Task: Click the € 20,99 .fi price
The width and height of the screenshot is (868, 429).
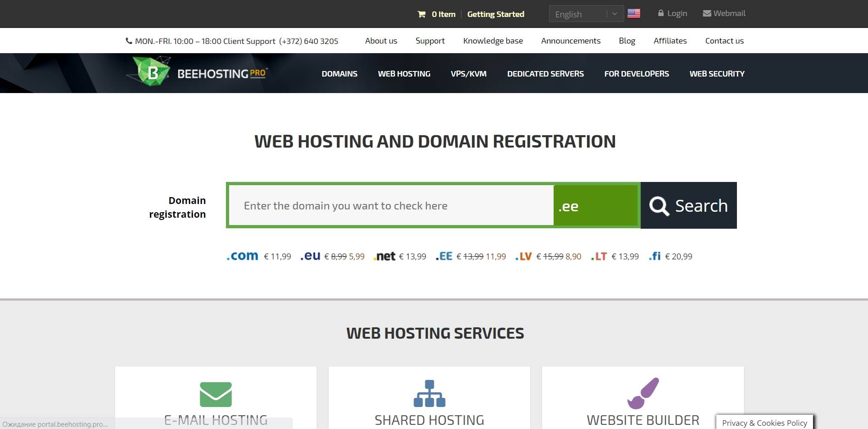Action: click(679, 257)
